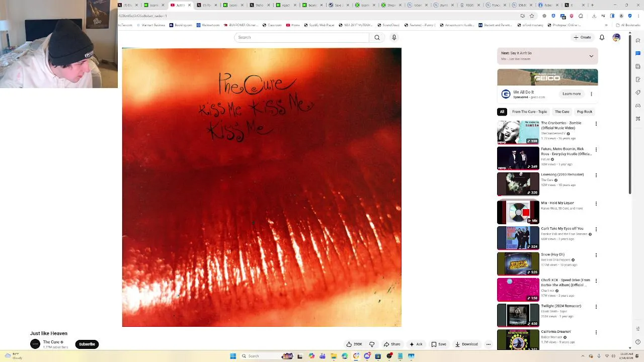
Task: Subscribe to The Cure channel
Action: pyautogui.click(x=87, y=344)
